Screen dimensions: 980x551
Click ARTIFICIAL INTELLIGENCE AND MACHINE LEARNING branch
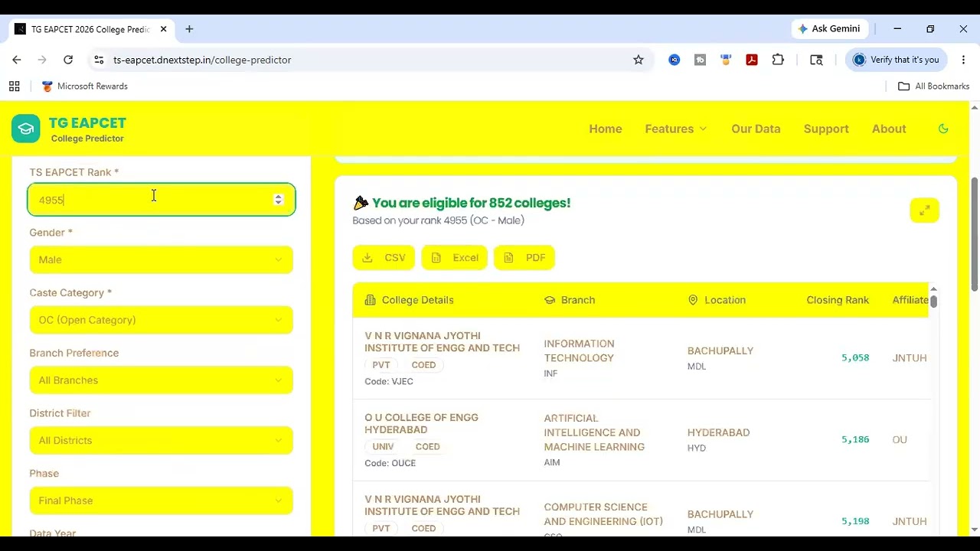[594, 432]
